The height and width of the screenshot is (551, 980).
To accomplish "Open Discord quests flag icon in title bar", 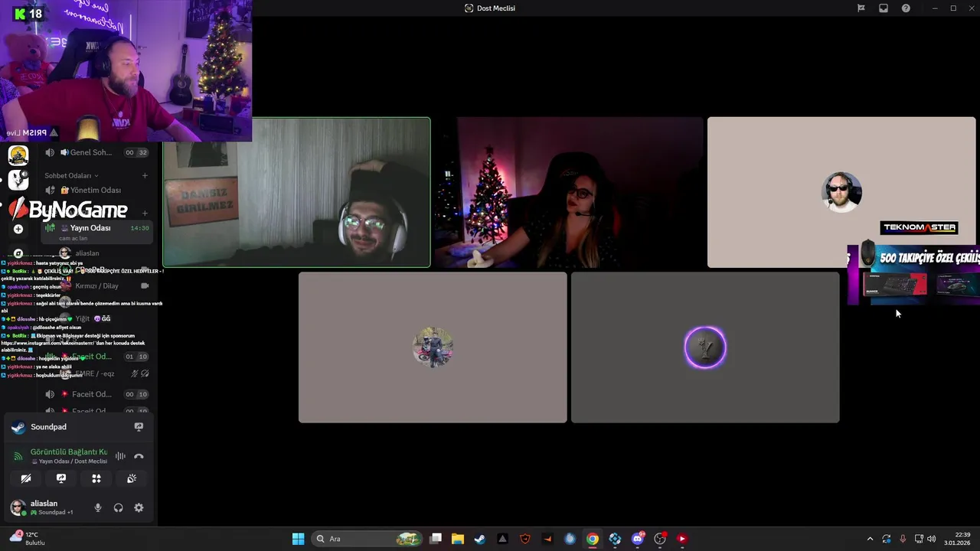I will 861,8.
